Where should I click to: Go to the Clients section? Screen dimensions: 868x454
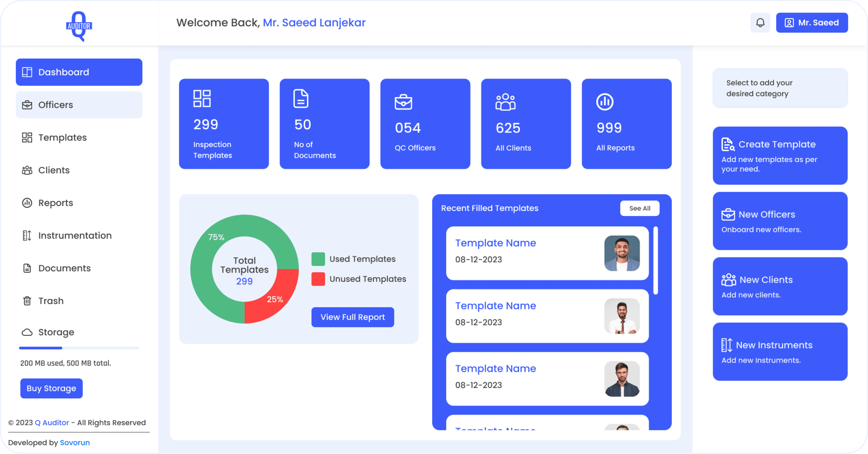(79, 170)
